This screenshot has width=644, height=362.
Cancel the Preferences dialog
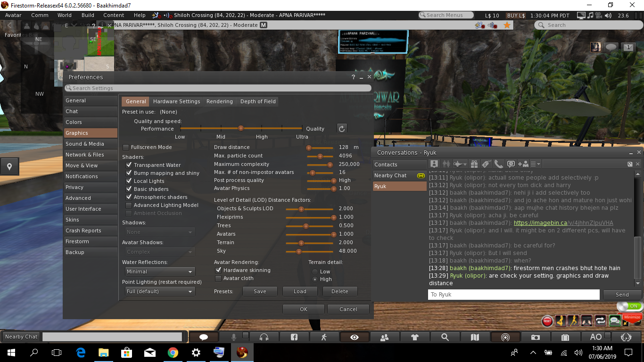(348, 309)
